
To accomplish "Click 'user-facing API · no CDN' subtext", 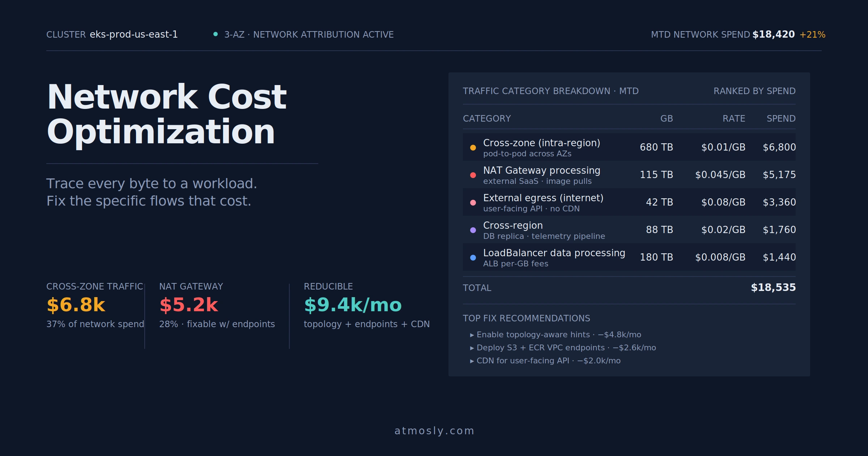I will click(x=531, y=209).
